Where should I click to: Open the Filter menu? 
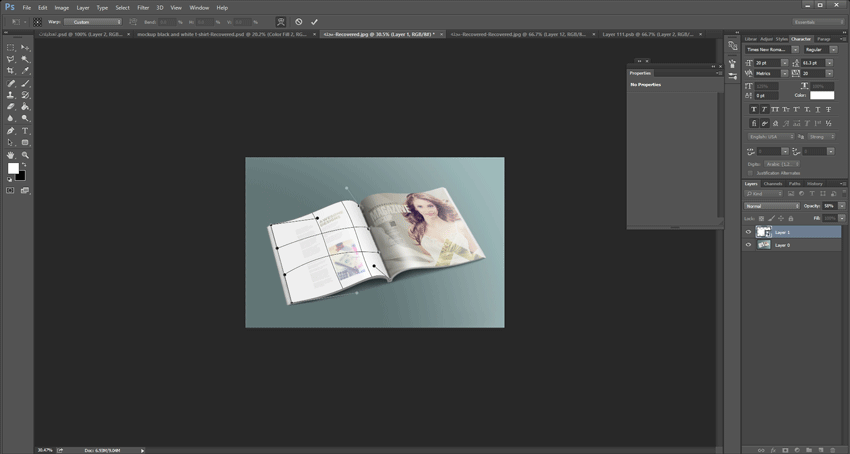pos(143,8)
